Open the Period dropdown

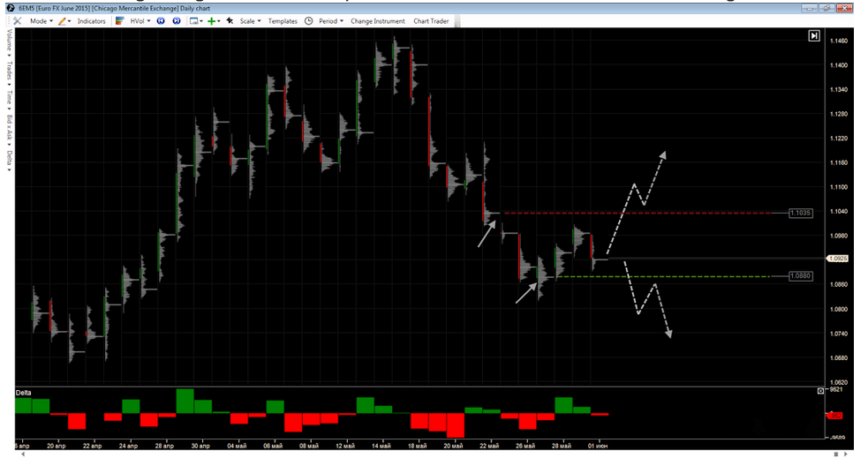pyautogui.click(x=331, y=21)
